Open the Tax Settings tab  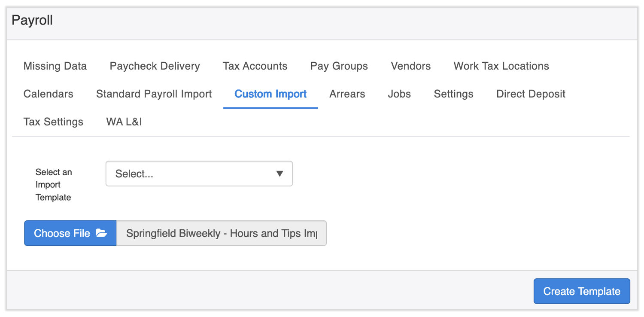(53, 122)
